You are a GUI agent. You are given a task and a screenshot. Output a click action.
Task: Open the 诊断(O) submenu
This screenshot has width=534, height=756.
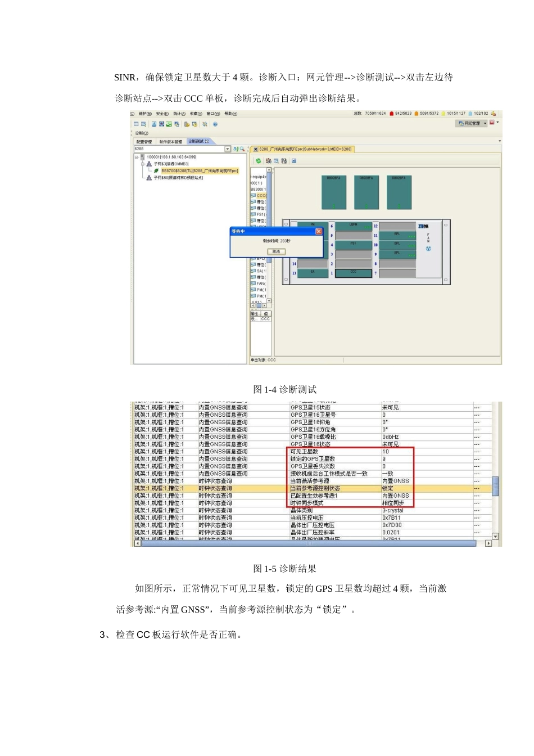click(x=142, y=133)
